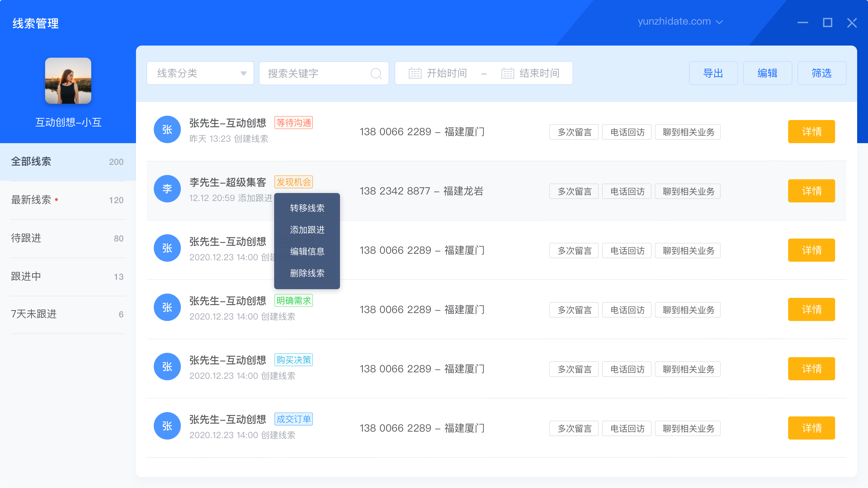This screenshot has width=868, height=488.
Task: Click the 发现机会 status tag
Action: (x=294, y=182)
